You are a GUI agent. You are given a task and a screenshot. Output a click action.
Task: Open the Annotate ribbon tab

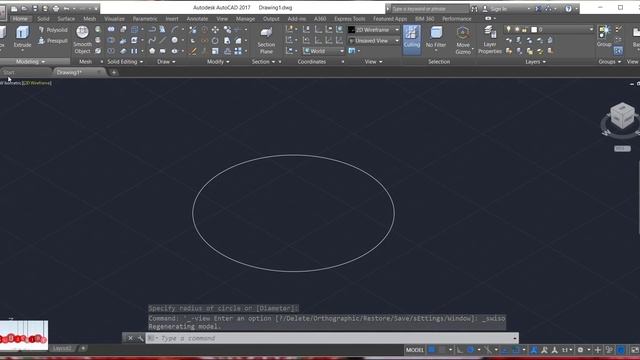(x=197, y=19)
